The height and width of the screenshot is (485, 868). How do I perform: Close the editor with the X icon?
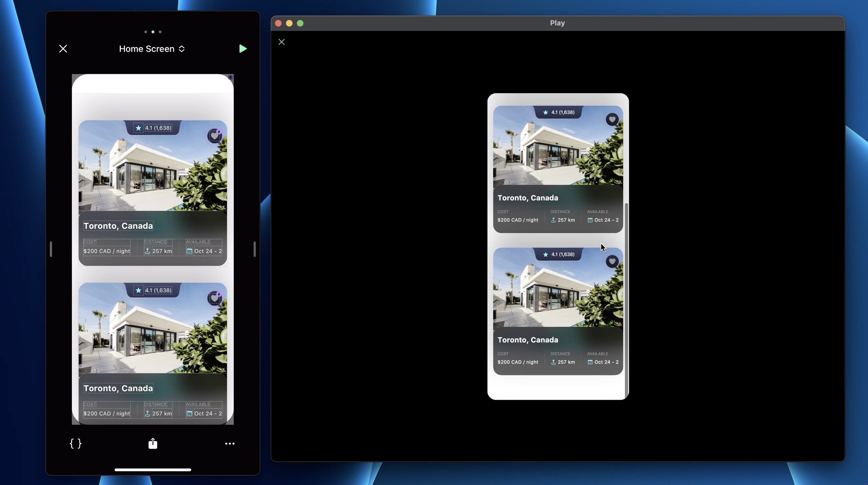click(63, 49)
